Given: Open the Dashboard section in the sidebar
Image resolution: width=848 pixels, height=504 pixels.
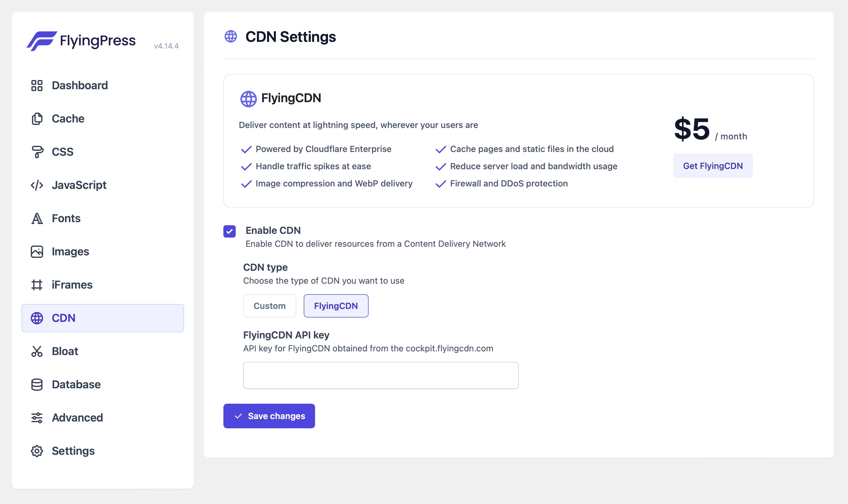Looking at the screenshot, I should point(37,85).
